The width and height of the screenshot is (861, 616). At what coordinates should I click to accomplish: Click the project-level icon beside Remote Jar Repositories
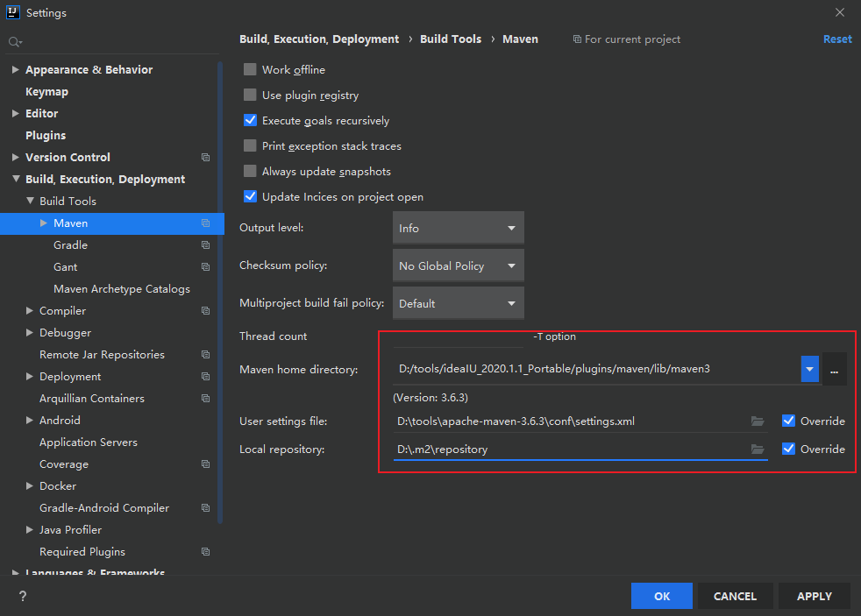205,355
